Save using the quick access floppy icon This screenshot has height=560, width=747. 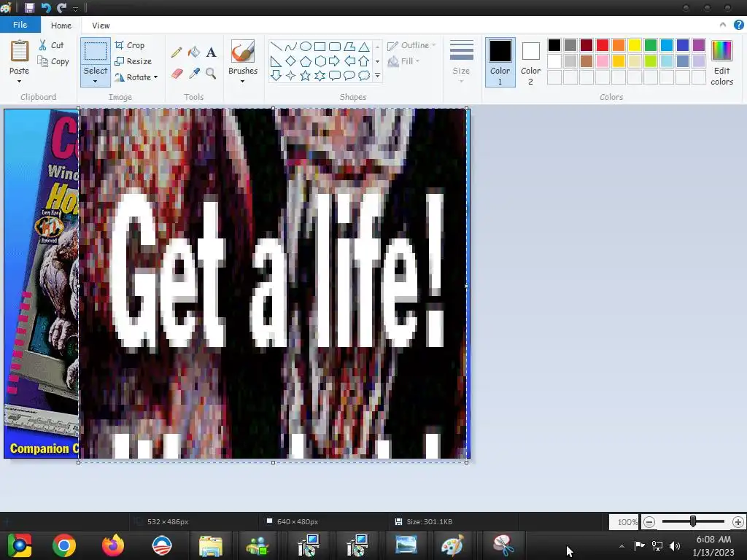(29, 7)
